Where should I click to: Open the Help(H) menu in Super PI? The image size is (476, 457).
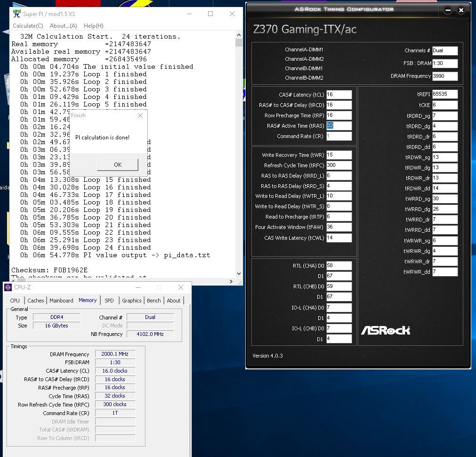pos(94,26)
